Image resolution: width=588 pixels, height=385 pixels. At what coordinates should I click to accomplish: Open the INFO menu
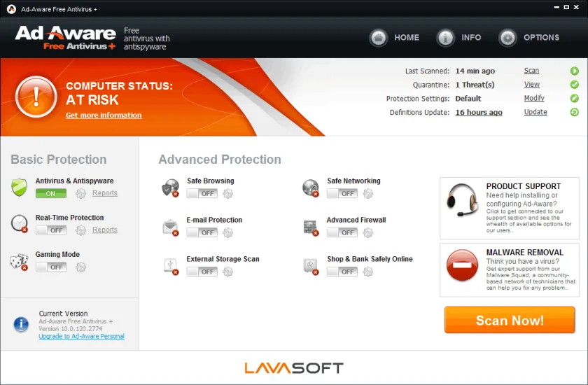458,38
